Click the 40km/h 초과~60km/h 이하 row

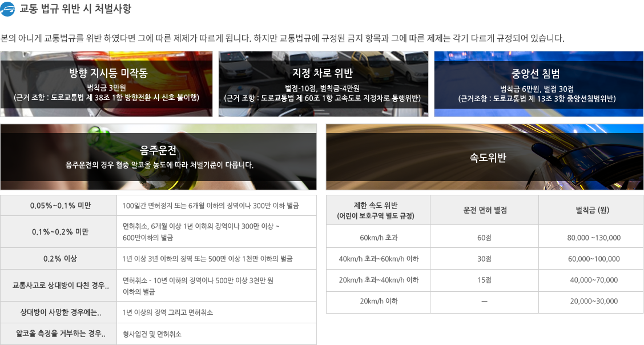pyautogui.click(x=378, y=259)
